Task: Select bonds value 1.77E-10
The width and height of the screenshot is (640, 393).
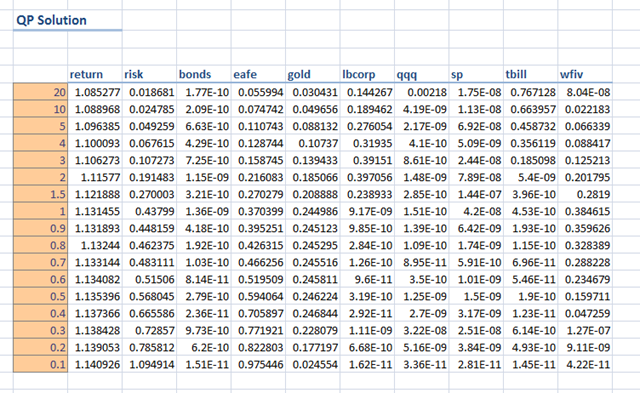Action: [x=204, y=92]
